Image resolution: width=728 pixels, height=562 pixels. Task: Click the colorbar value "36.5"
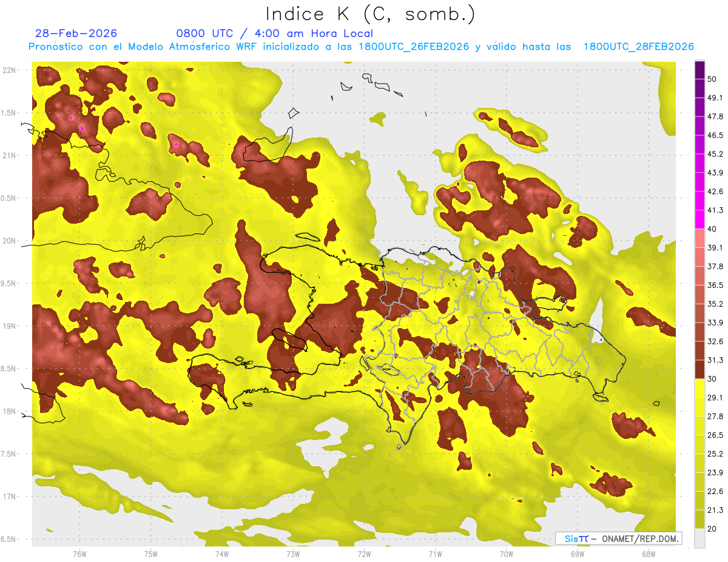pyautogui.click(x=716, y=285)
